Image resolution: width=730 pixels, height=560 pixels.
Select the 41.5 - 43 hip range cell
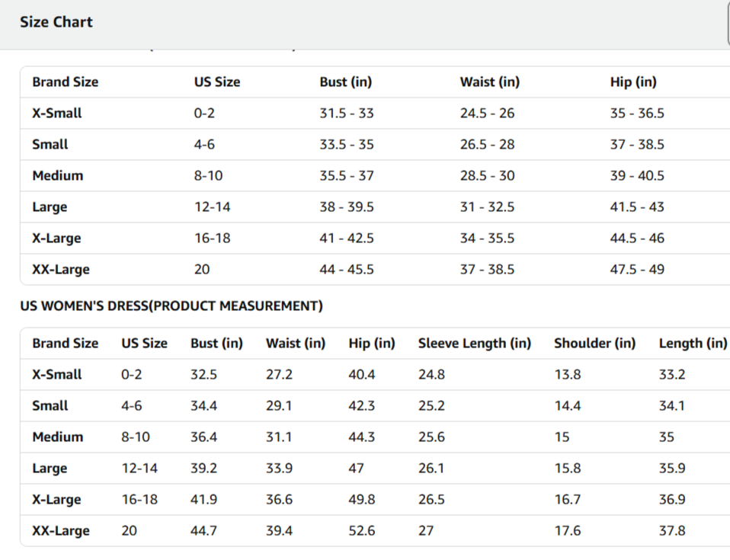[x=637, y=207]
